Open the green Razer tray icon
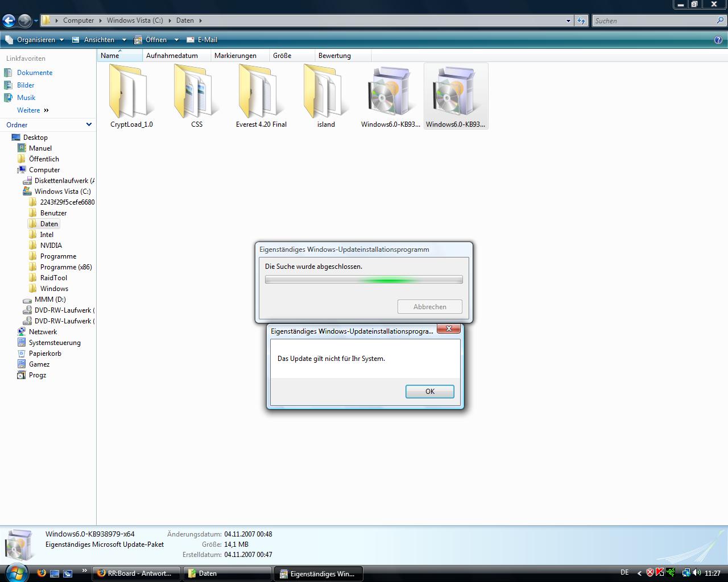The width and height of the screenshot is (728, 582). 671,573
